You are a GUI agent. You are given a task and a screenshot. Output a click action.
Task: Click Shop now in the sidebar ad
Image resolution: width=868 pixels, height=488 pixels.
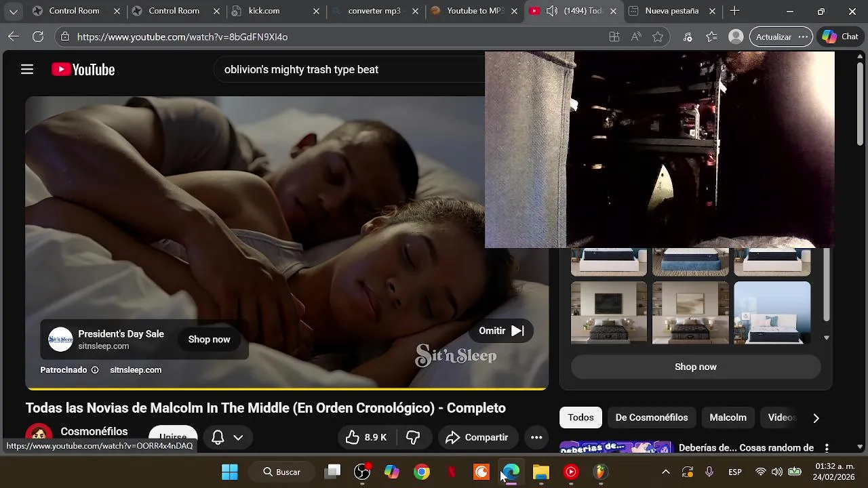coord(696,367)
